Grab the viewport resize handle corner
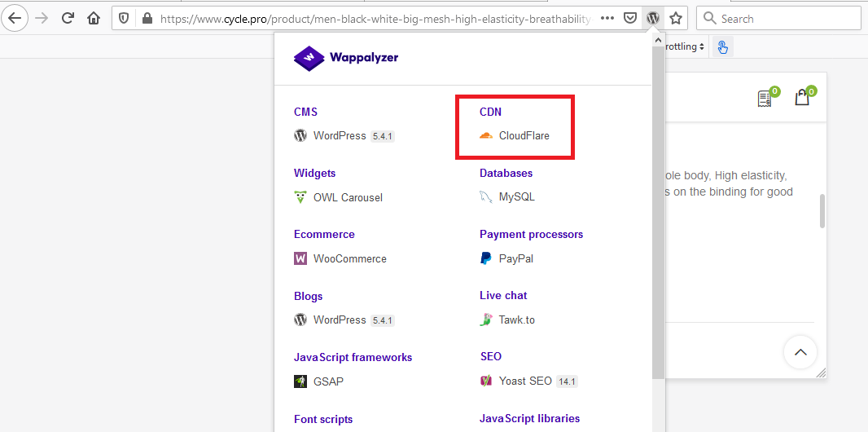 coord(821,373)
